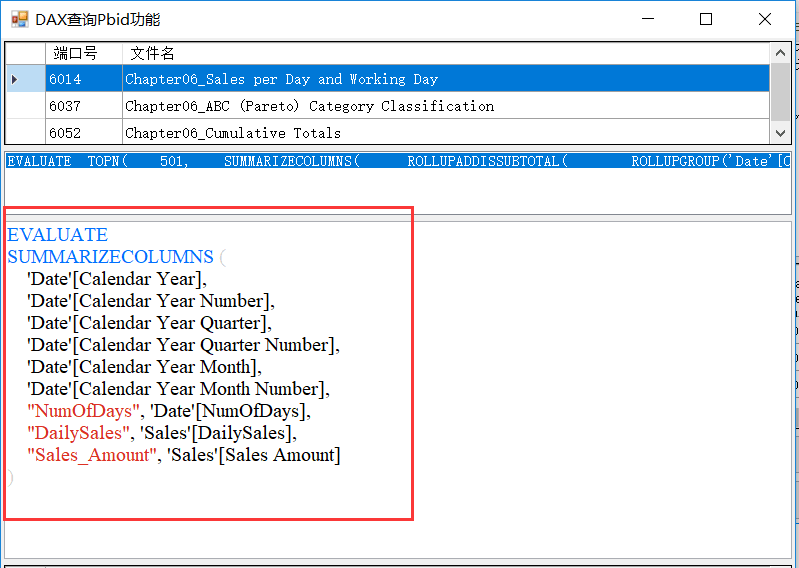This screenshot has height=568, width=799.
Task: Click the 文件名 column header
Action: click(x=446, y=53)
